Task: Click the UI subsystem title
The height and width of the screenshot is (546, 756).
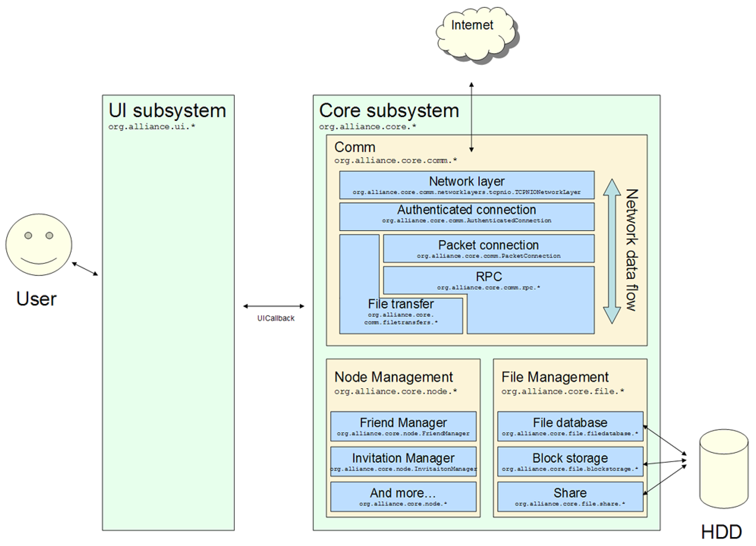Action: pos(167,110)
